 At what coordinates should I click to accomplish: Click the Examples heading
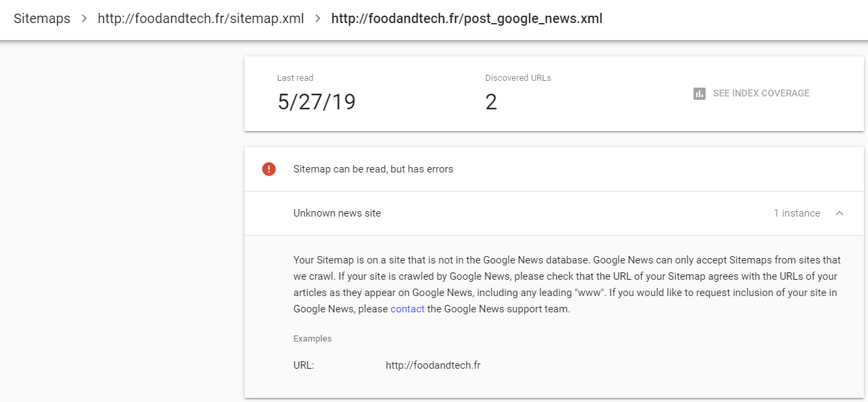pos(312,338)
